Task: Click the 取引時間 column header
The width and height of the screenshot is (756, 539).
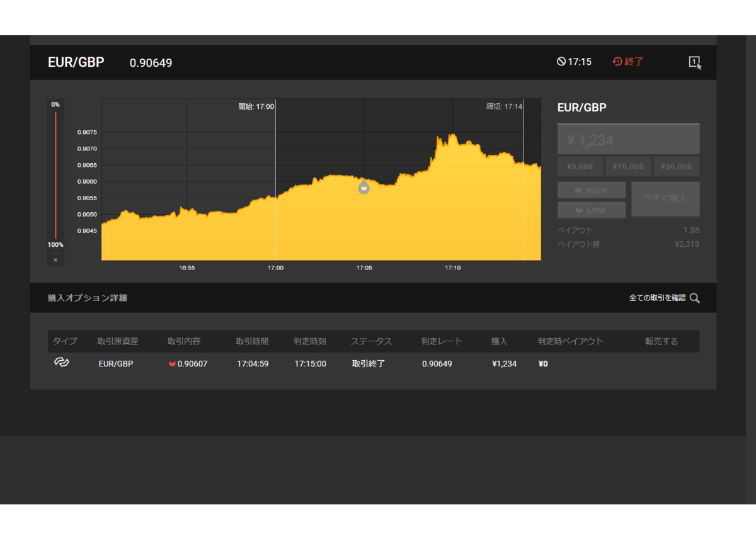Action: [x=252, y=341]
